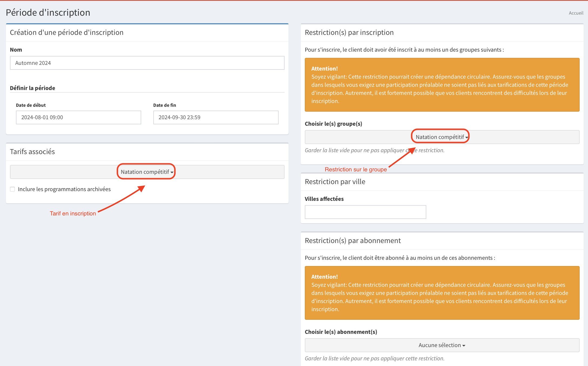Open the Tarifs associés Natation compétitif dropdown
The image size is (588, 366).
[x=147, y=172]
